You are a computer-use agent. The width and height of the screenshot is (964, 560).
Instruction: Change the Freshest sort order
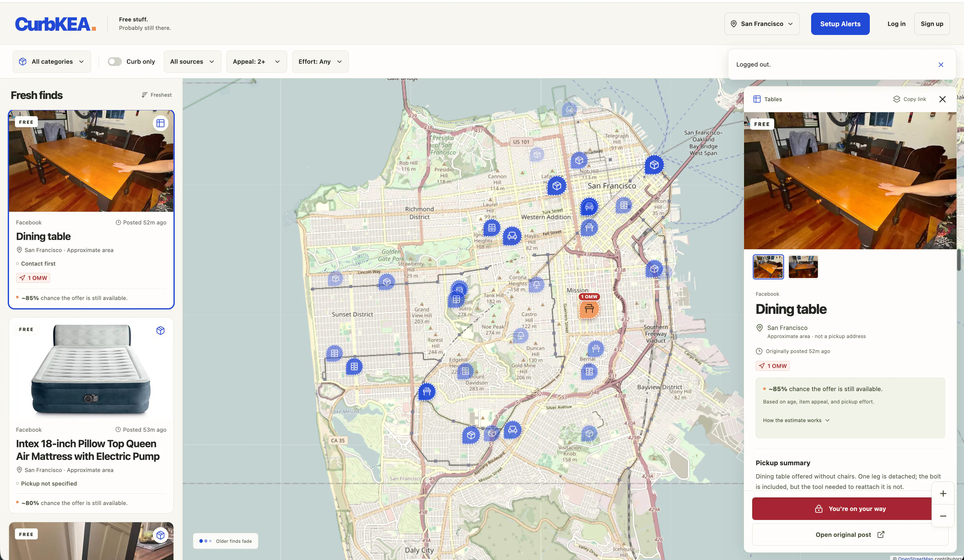click(x=156, y=95)
